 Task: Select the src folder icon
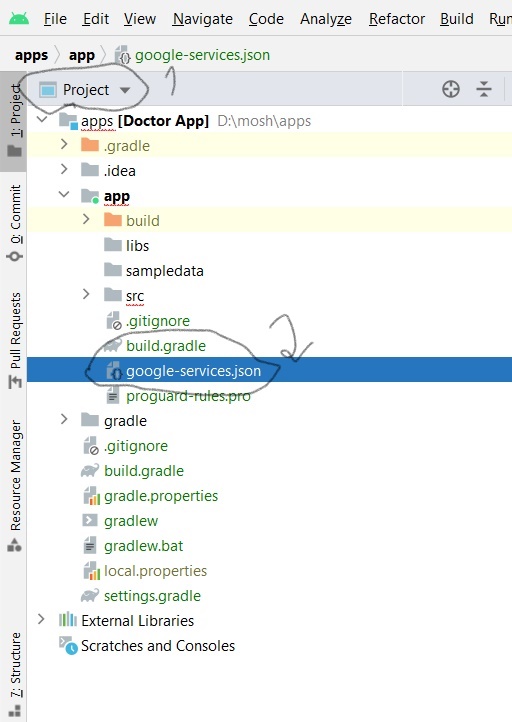(x=112, y=296)
